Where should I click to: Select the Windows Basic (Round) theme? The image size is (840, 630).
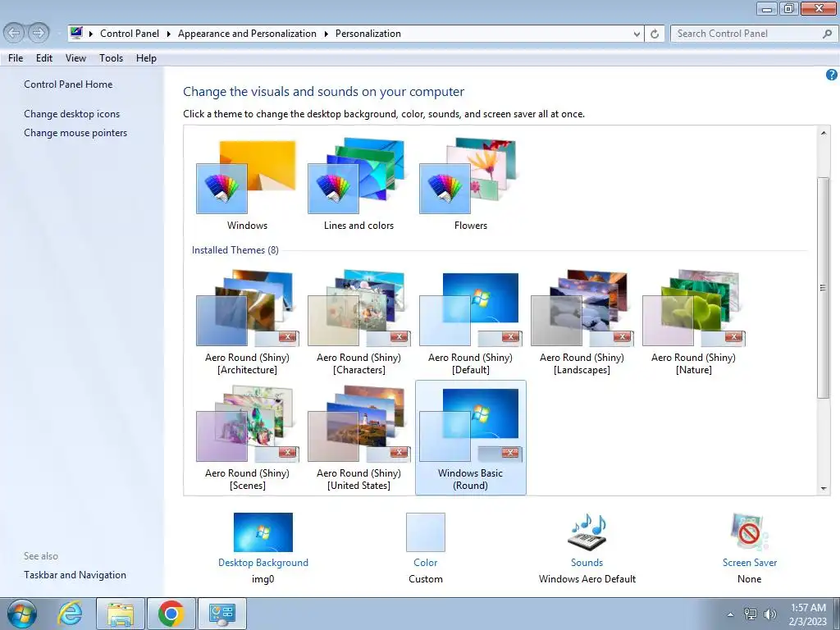pyautogui.click(x=470, y=438)
